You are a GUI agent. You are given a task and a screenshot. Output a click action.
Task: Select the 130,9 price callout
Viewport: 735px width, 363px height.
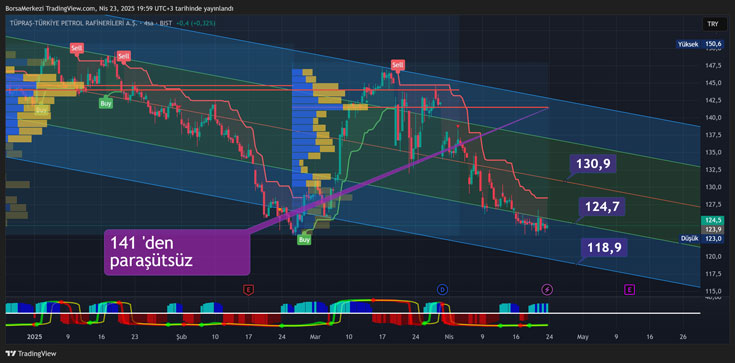[593, 164]
